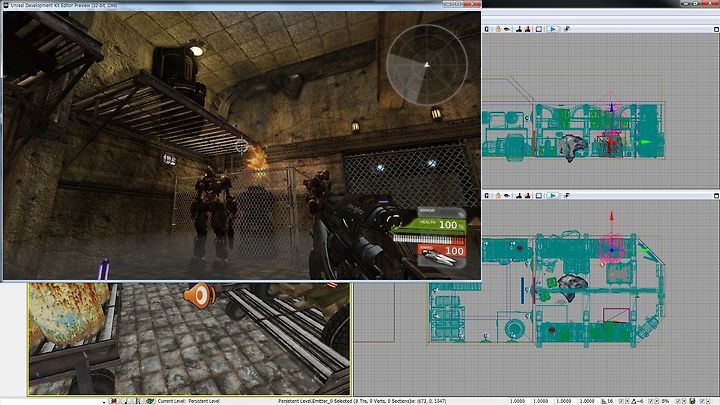The height and width of the screenshot is (405, 720).
Task: Open small dropdown arrow at status bar left
Action: click(104, 402)
